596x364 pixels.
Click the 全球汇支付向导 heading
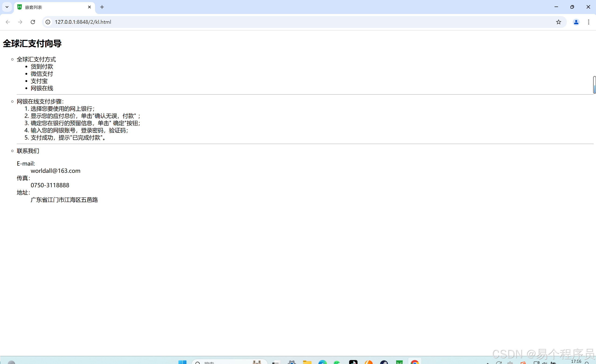(x=32, y=44)
